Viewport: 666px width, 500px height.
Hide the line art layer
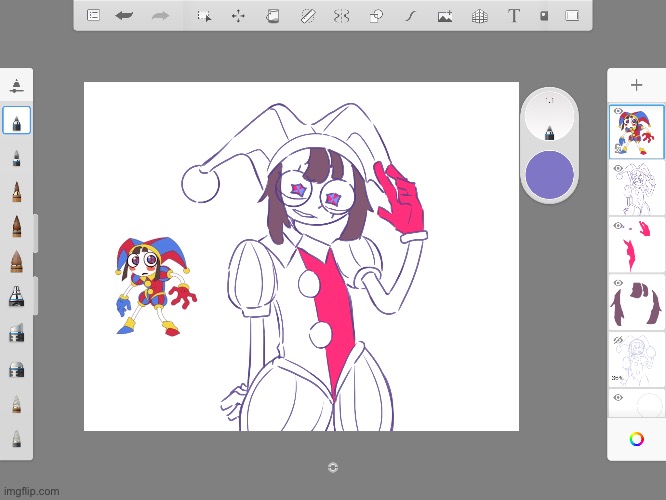618,168
